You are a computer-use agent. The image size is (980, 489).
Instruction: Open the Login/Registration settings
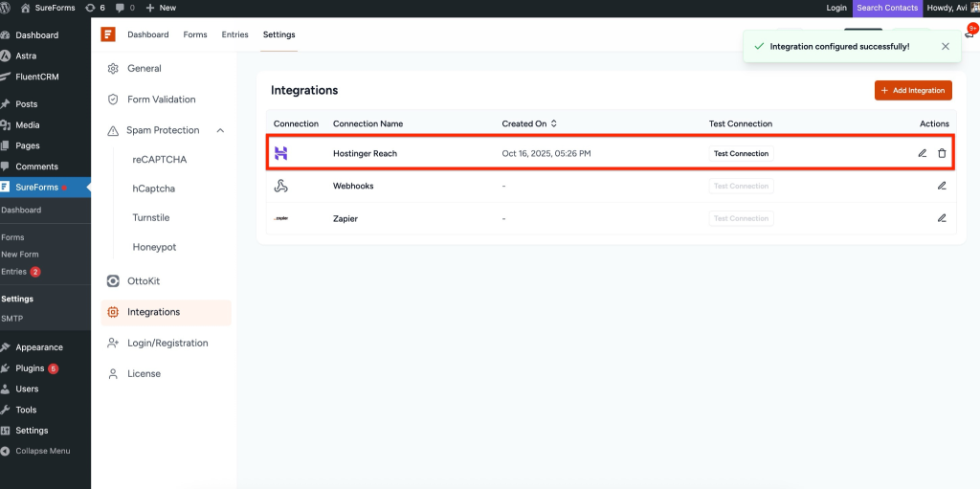click(167, 343)
